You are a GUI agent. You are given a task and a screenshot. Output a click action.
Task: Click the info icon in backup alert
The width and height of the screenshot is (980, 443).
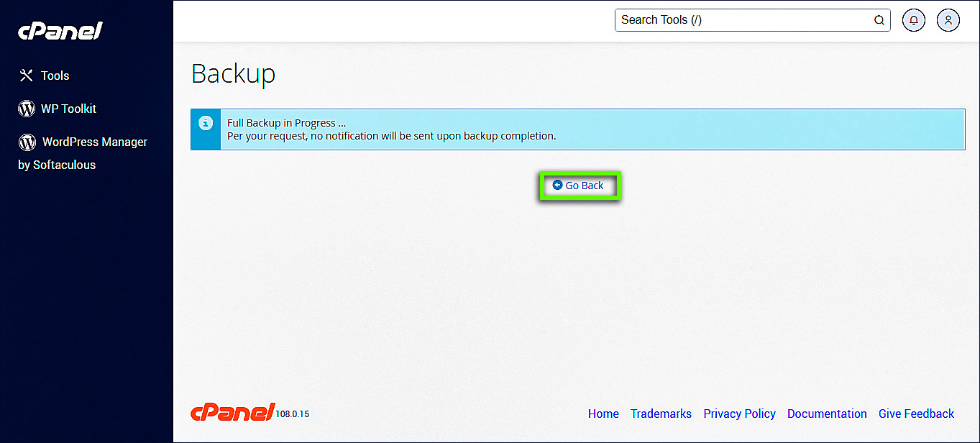(206, 123)
